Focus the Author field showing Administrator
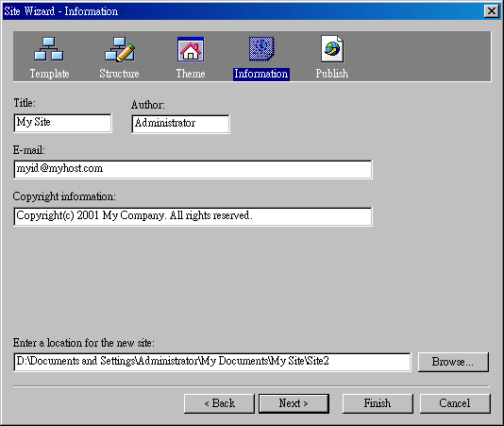The image size is (504, 426). [x=180, y=124]
